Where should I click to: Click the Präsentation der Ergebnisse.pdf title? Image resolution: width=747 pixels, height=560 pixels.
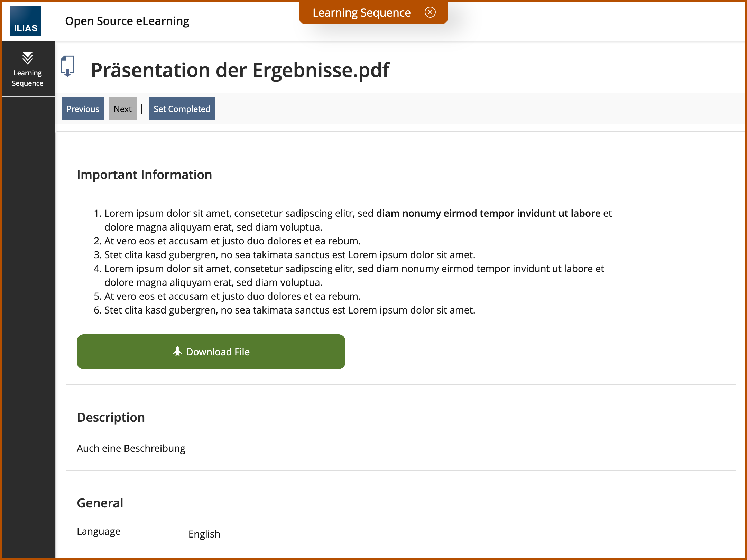[x=240, y=70]
